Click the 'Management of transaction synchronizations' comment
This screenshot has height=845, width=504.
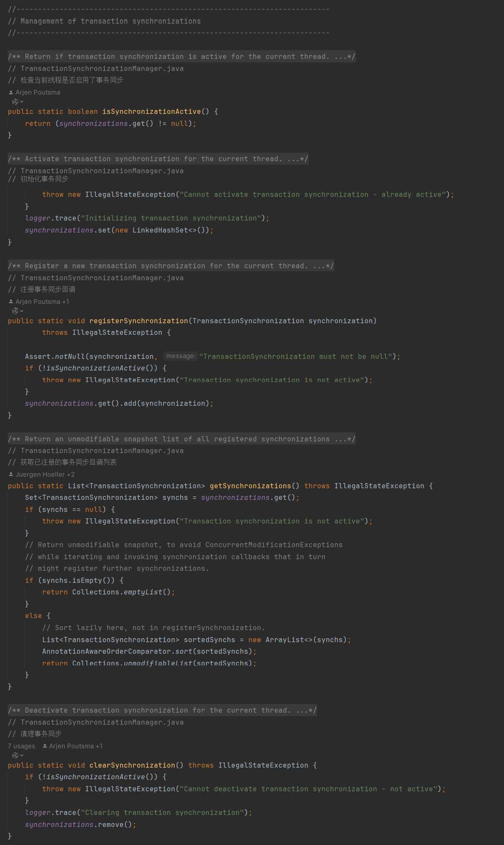[x=104, y=21]
